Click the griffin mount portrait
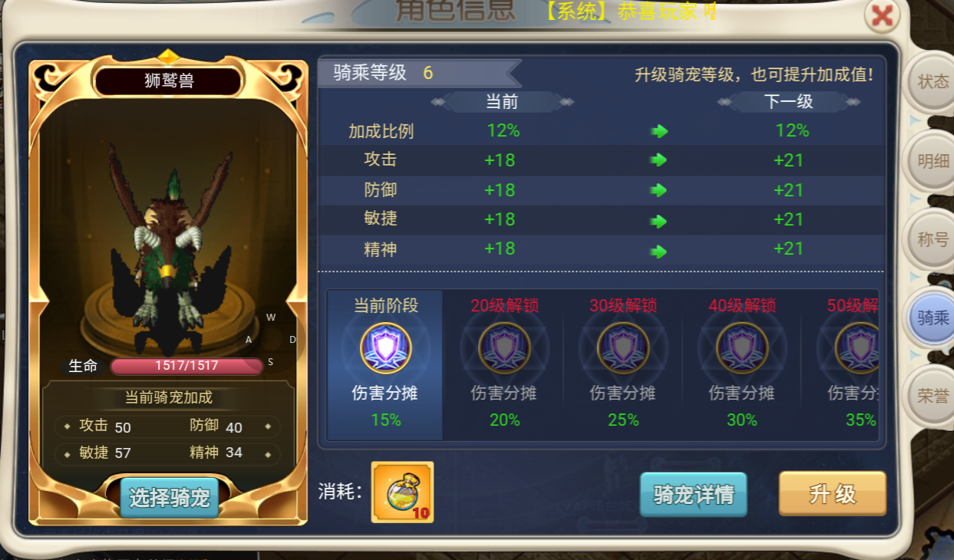The image size is (954, 560). coord(169,244)
